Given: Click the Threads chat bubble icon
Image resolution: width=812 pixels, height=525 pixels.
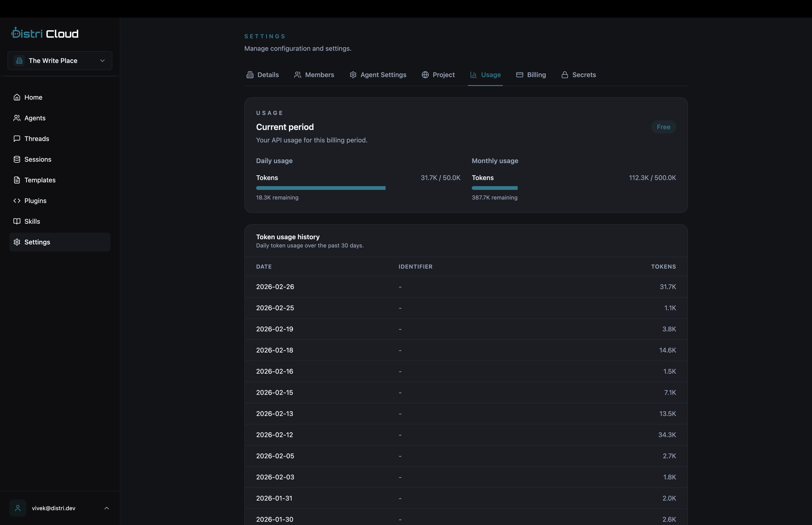Looking at the screenshot, I should click(x=17, y=138).
